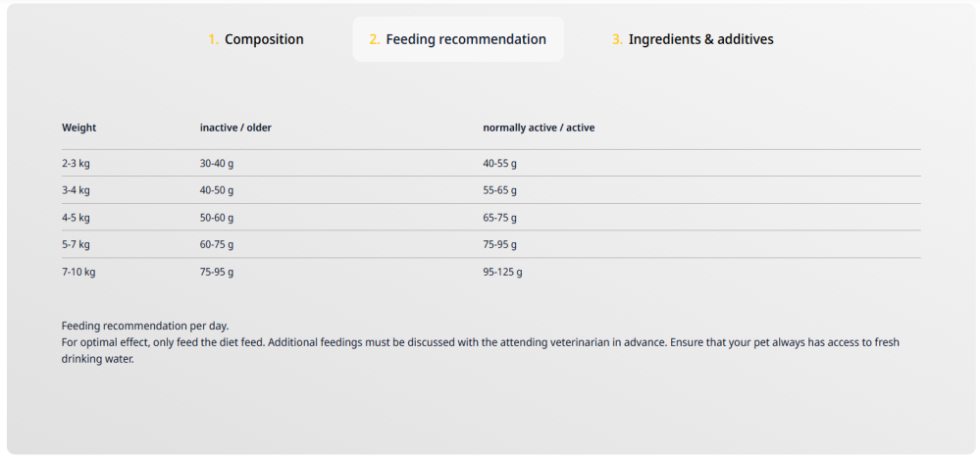
Task: Select the 2-3 kg weight row
Action: (76, 163)
